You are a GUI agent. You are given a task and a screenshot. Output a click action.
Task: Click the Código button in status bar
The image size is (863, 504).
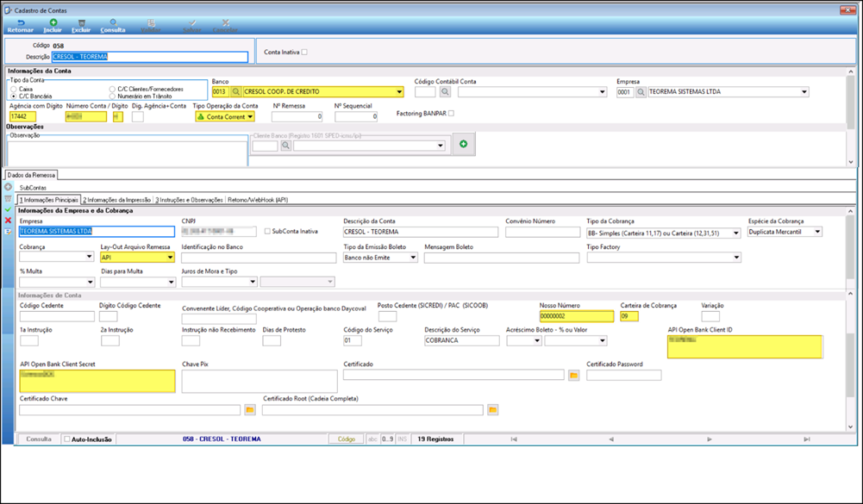(x=347, y=439)
